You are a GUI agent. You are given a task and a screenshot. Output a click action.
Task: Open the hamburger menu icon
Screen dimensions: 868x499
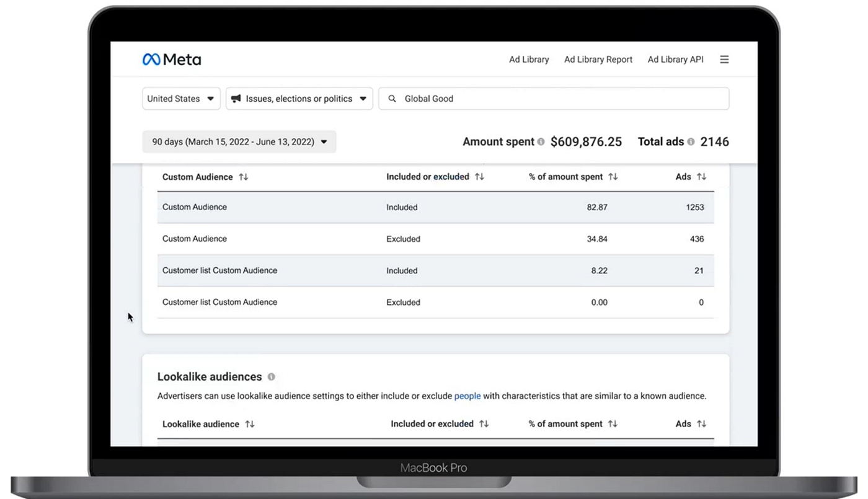[x=724, y=60]
